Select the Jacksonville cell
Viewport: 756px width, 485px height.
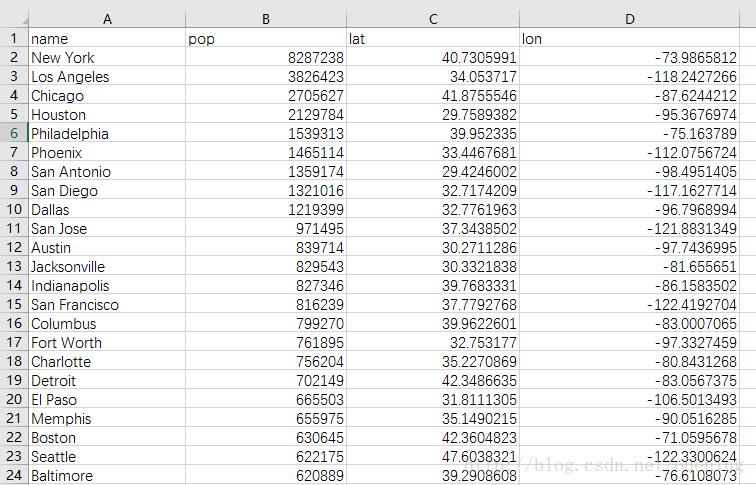107,266
